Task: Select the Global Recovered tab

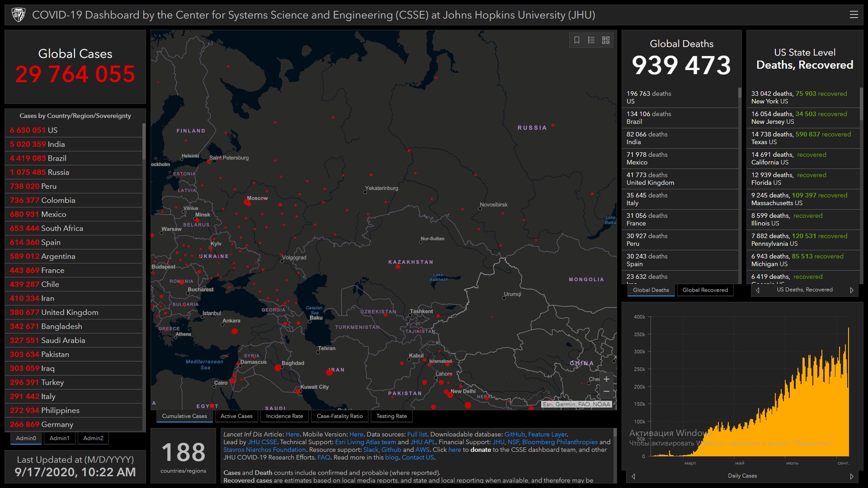Action: (705, 290)
